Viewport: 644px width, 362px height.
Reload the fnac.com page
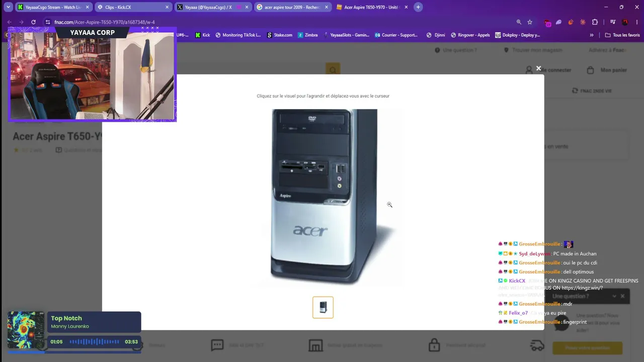pos(33,22)
